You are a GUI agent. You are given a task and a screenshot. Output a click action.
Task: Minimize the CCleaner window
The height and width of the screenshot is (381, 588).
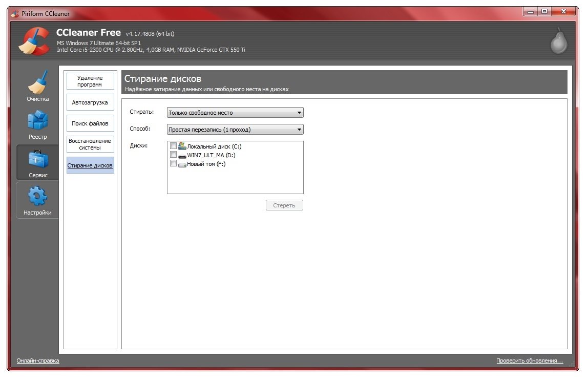click(530, 12)
